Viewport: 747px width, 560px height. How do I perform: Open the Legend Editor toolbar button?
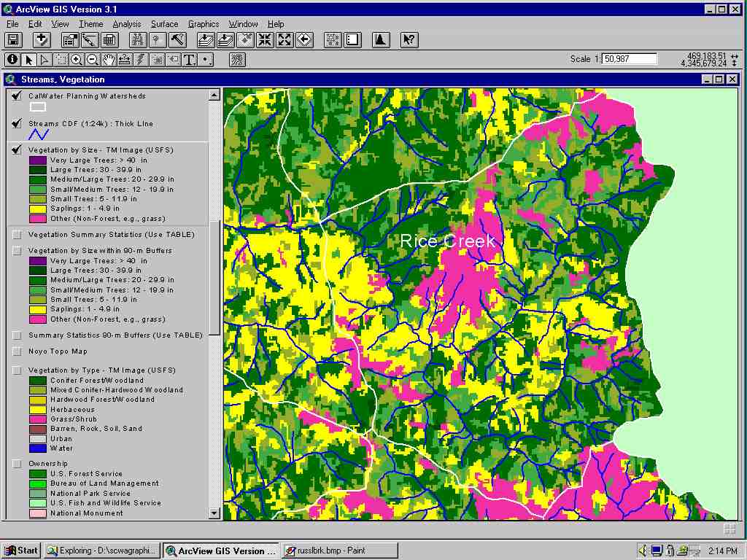(90, 40)
